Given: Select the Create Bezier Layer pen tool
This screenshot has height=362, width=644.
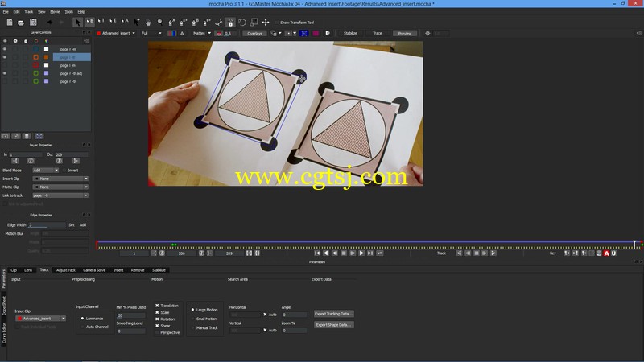Looking at the screenshot, I should [196, 23].
